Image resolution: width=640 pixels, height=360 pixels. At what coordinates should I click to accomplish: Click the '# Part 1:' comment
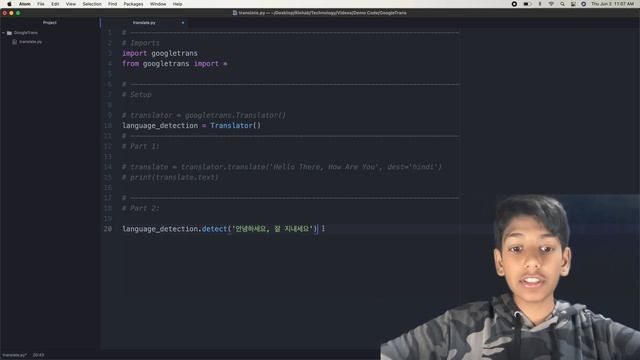[141, 147]
